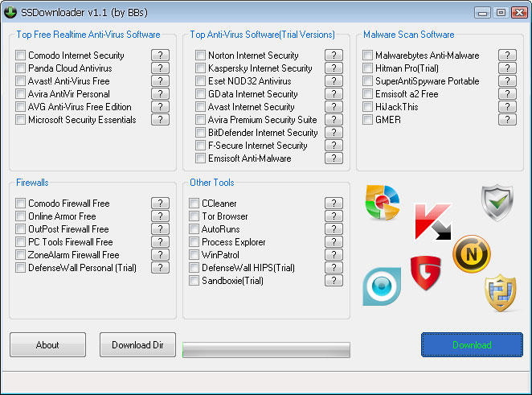
Task: Tick DefenseWall Personal (Trial)
Action: pyautogui.click(x=20, y=268)
